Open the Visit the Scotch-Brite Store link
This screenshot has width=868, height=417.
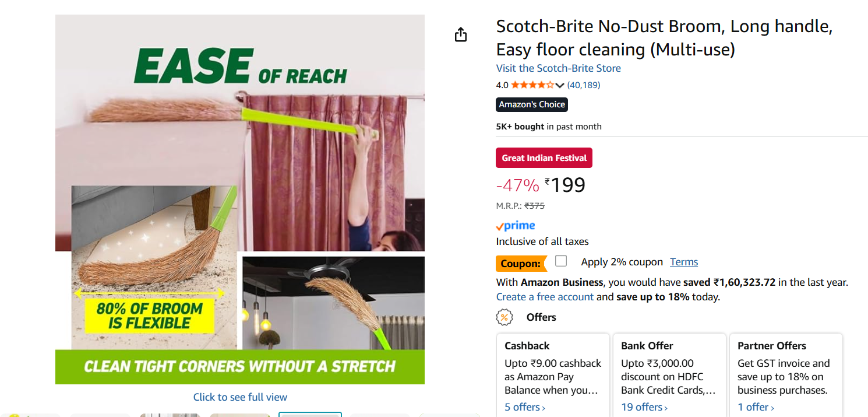pos(558,68)
